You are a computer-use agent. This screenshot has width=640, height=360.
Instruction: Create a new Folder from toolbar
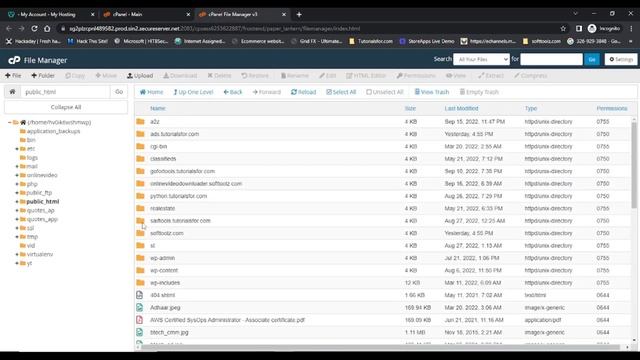tap(43, 76)
